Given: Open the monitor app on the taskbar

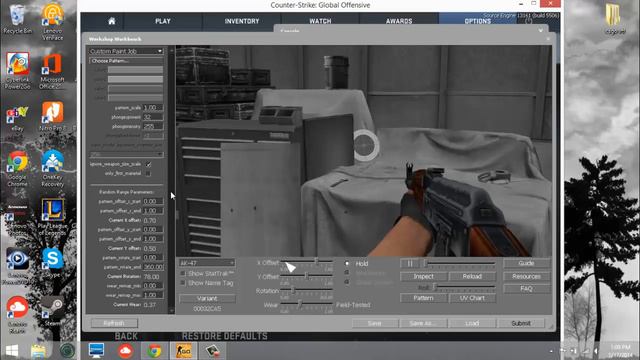Looking at the screenshot, I should [96, 351].
